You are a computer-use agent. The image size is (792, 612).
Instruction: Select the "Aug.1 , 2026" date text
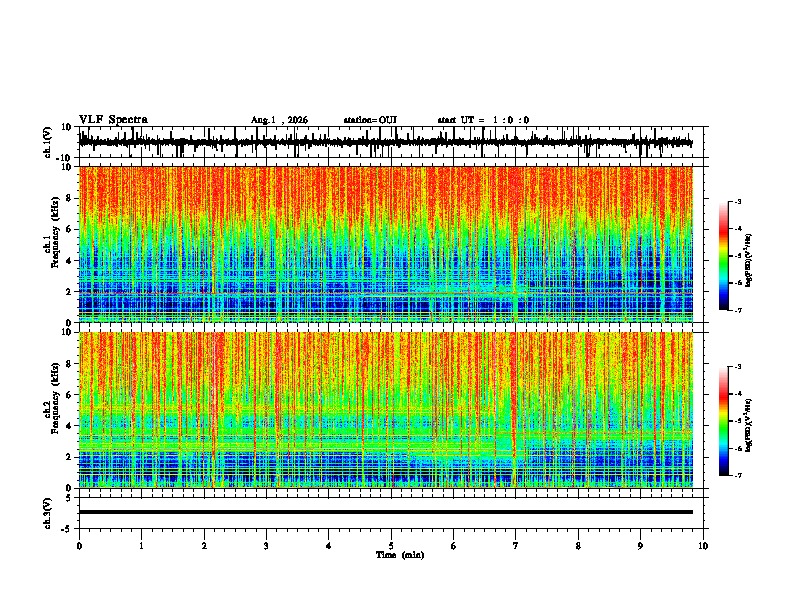click(x=279, y=120)
